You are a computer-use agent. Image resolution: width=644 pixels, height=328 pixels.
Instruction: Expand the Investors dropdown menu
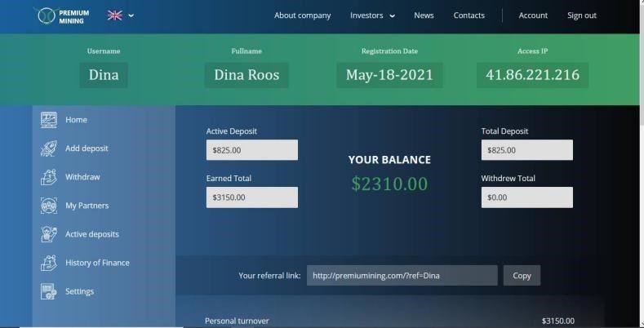pyautogui.click(x=372, y=16)
